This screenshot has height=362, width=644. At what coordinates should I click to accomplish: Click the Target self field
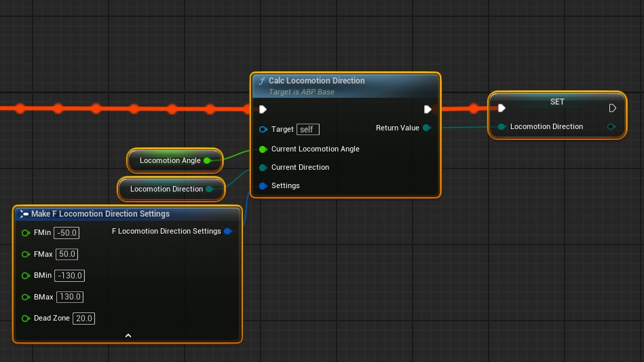click(x=308, y=130)
